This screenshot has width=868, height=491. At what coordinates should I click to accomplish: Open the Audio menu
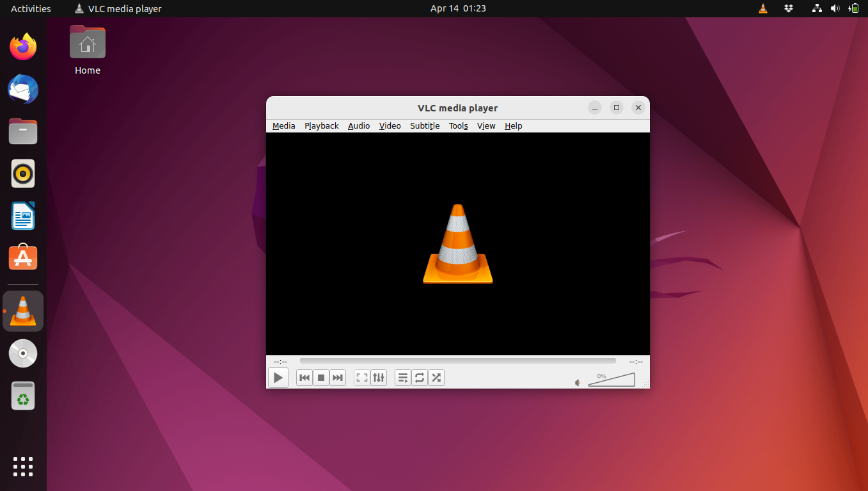pos(359,126)
